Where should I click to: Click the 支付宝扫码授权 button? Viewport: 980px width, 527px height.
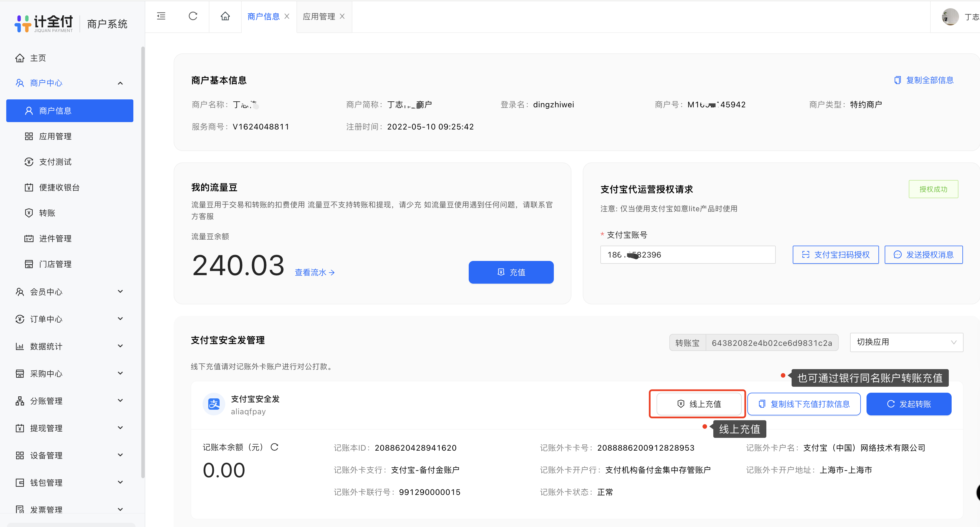[835, 255]
